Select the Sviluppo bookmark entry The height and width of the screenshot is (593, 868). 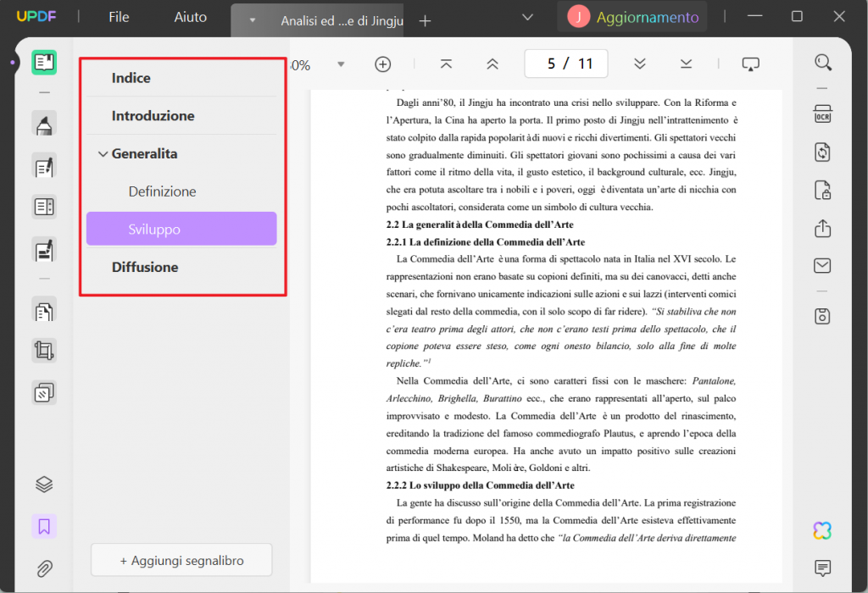(181, 228)
